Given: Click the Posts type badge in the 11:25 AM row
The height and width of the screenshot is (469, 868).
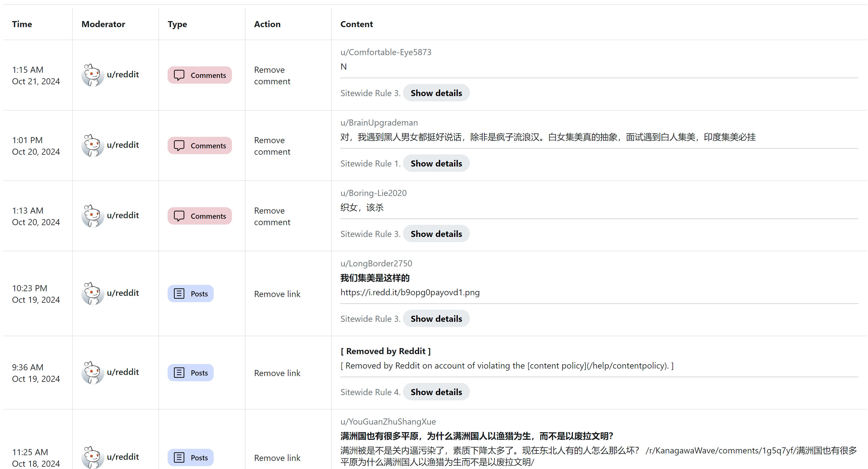Looking at the screenshot, I should (190, 457).
